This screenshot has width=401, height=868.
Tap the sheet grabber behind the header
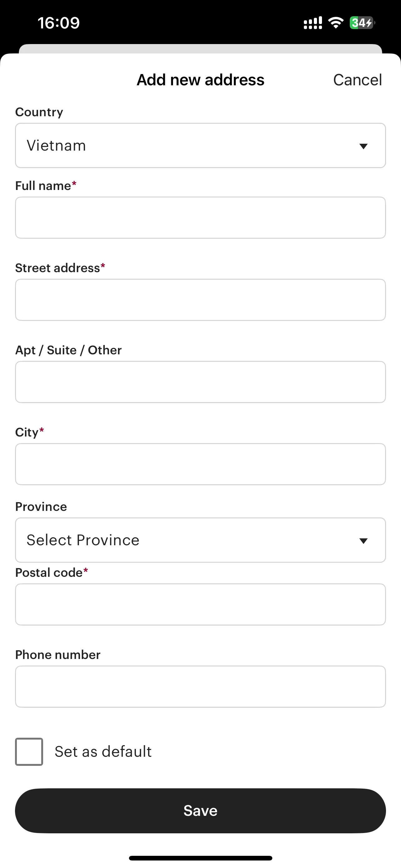point(200,48)
